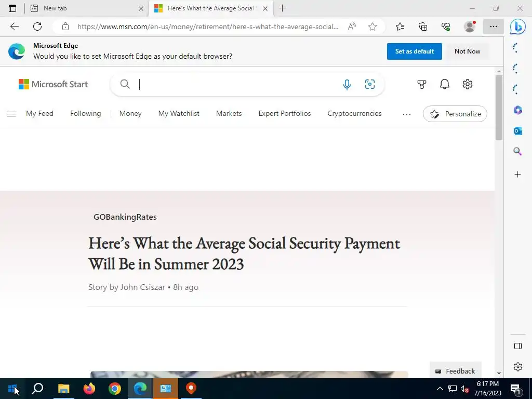View notifications bell
This screenshot has width=532, height=399.
pos(445,84)
